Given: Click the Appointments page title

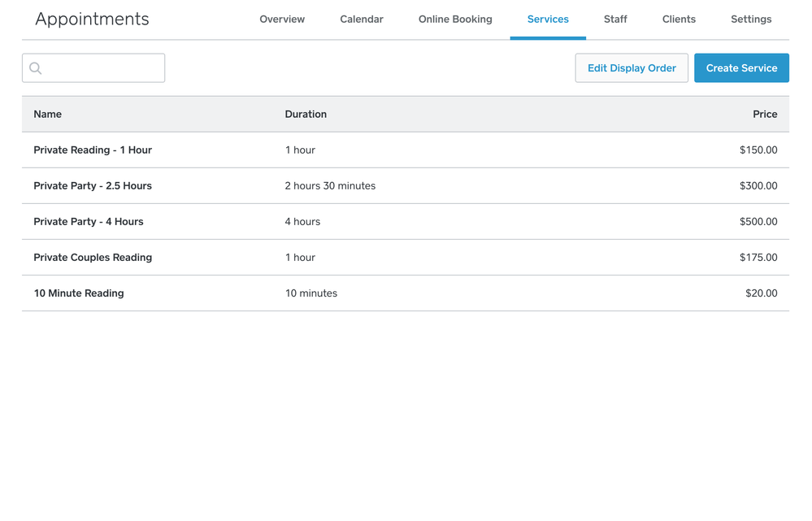Looking at the screenshot, I should tap(92, 20).
